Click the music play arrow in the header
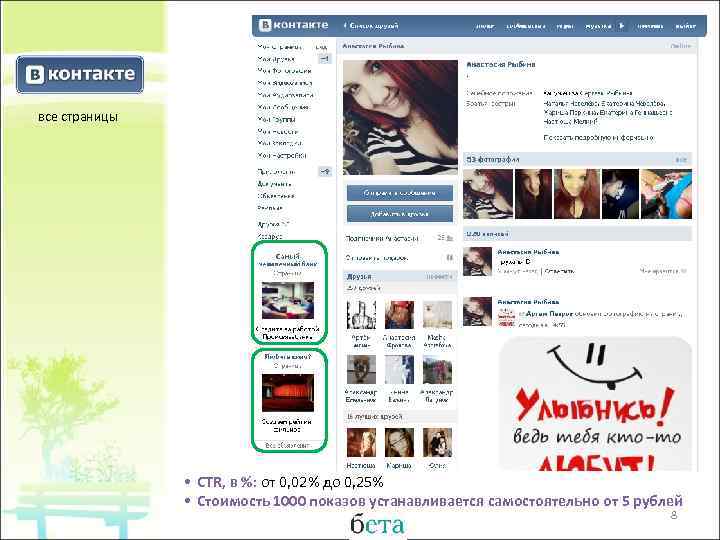 click(x=622, y=26)
